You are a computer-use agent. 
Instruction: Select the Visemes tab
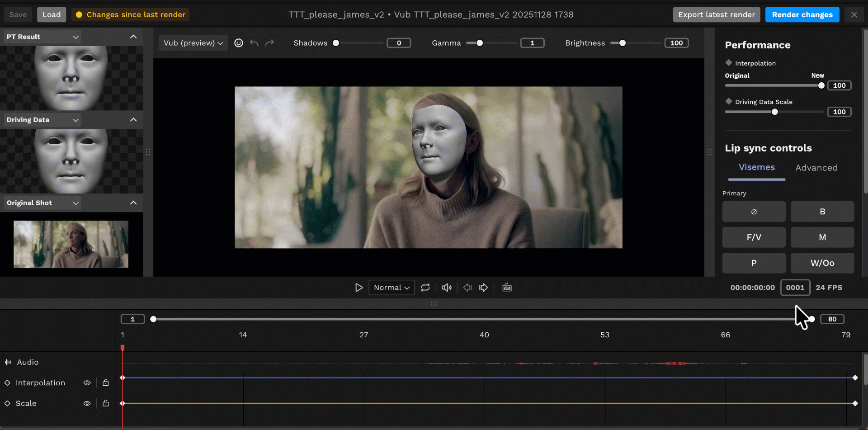[x=756, y=167]
